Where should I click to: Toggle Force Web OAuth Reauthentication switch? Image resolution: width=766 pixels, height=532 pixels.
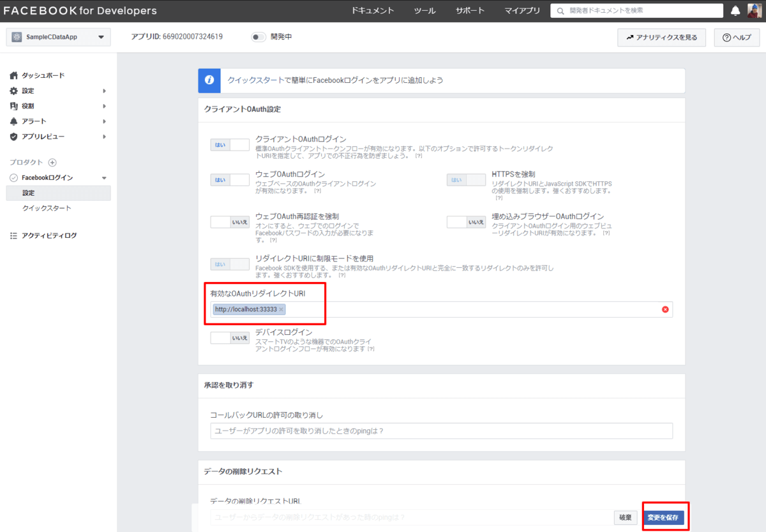[230, 222]
